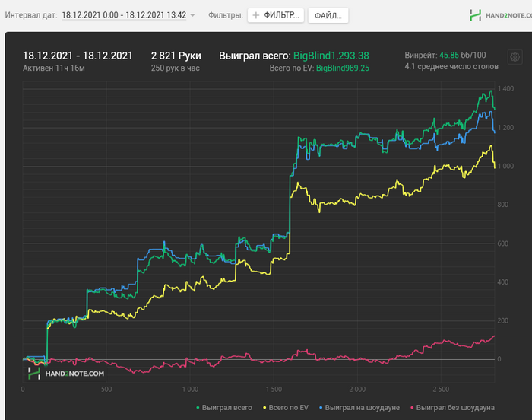The image size is (532, 420).
Task: Click the 200 y-axis label
Action: (503, 320)
